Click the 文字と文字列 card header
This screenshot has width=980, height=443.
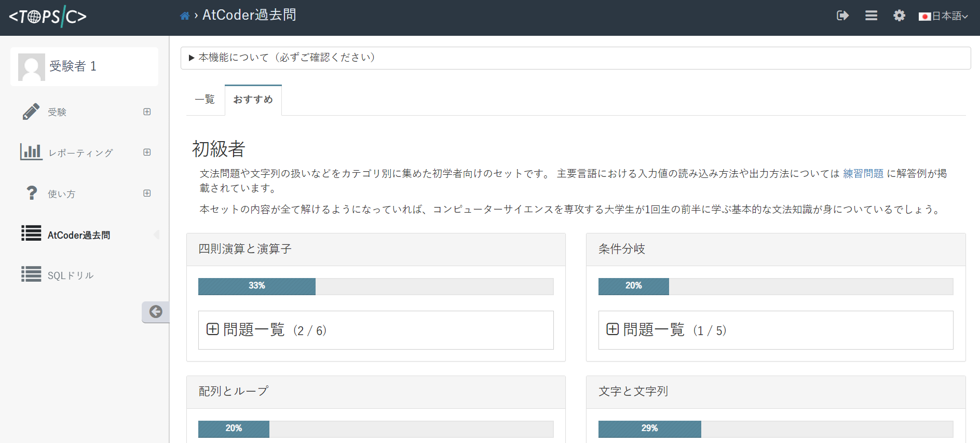776,392
